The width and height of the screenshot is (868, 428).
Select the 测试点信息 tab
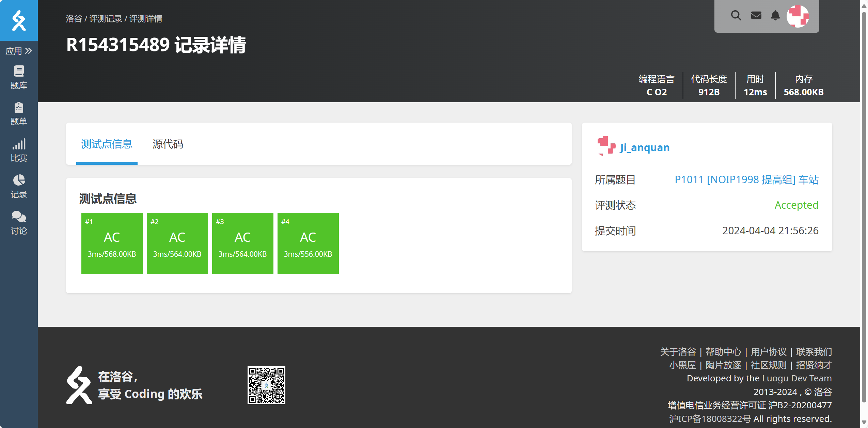point(107,144)
